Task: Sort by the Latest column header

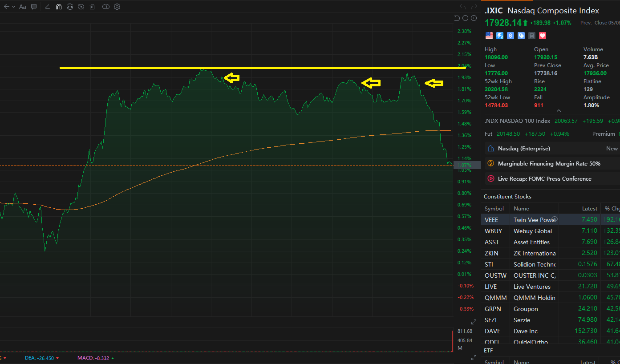Action: click(x=589, y=209)
